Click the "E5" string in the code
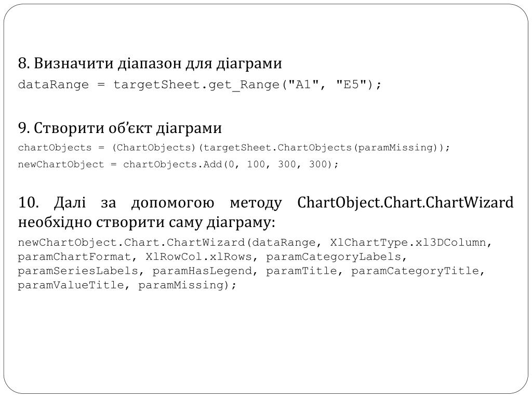Screen dimensions: 532x399 pyautogui.click(x=351, y=84)
